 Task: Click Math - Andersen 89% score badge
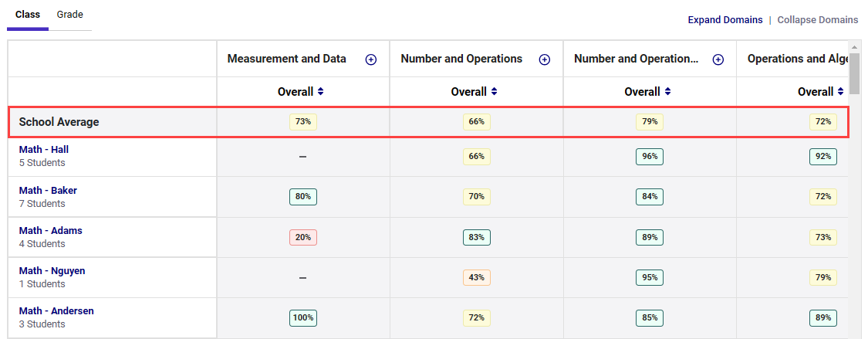click(x=823, y=318)
